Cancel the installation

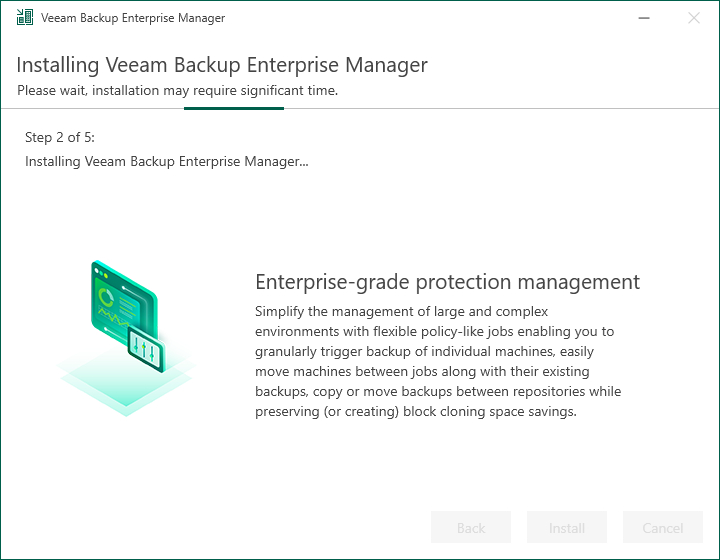663,528
